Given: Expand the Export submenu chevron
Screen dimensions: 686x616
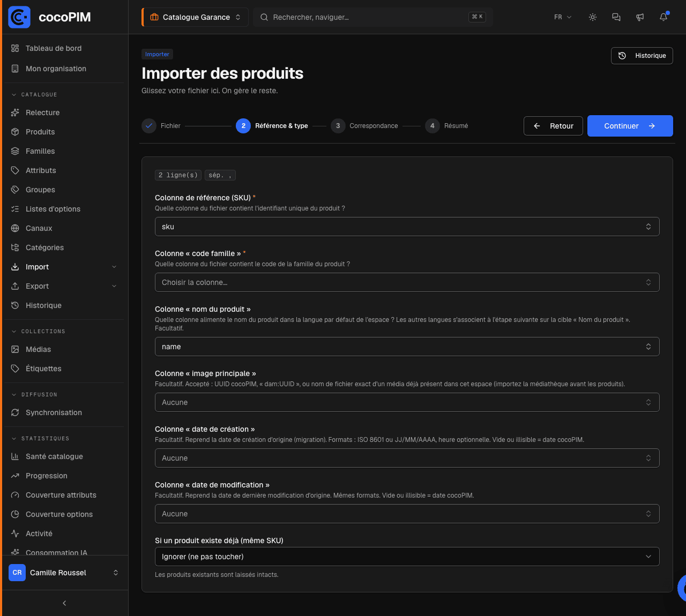Looking at the screenshot, I should (x=114, y=286).
